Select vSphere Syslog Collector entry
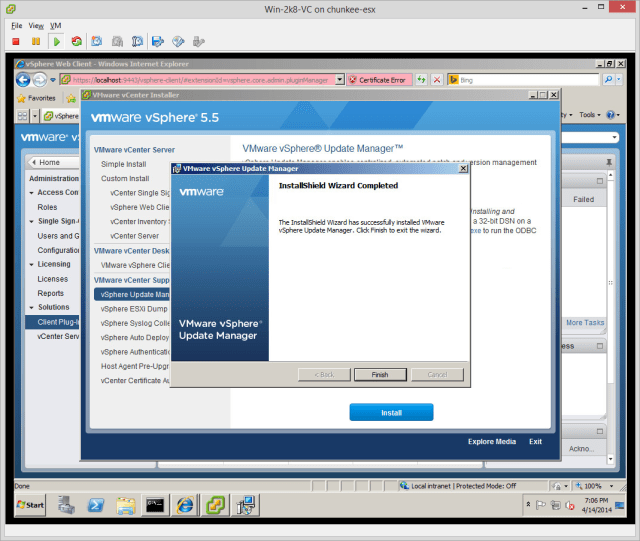The height and width of the screenshot is (541, 640). [x=135, y=323]
